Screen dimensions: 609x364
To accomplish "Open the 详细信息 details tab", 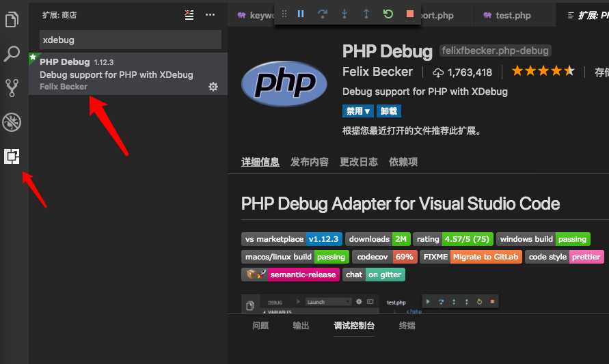I will (x=260, y=162).
